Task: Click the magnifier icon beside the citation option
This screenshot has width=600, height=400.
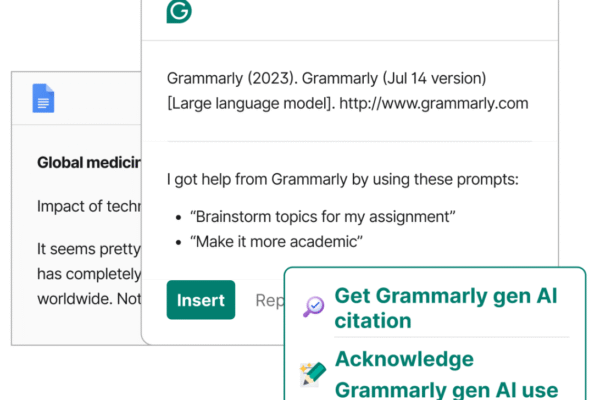Action: click(313, 307)
